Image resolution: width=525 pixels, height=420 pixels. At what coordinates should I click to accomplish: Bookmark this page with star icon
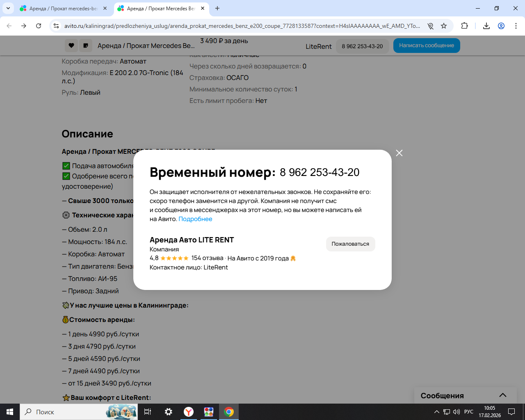pyautogui.click(x=444, y=26)
